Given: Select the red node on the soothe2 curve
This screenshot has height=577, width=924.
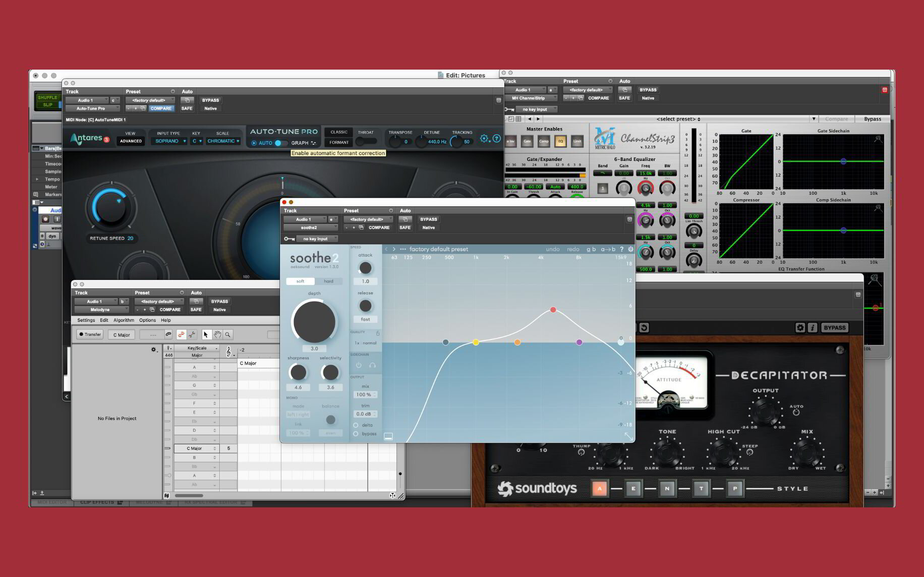Looking at the screenshot, I should tap(553, 310).
